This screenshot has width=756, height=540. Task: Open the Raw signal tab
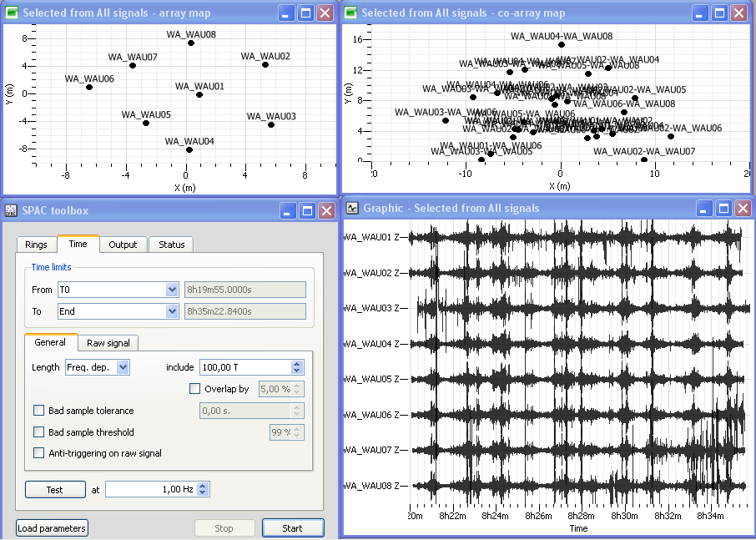(108, 343)
